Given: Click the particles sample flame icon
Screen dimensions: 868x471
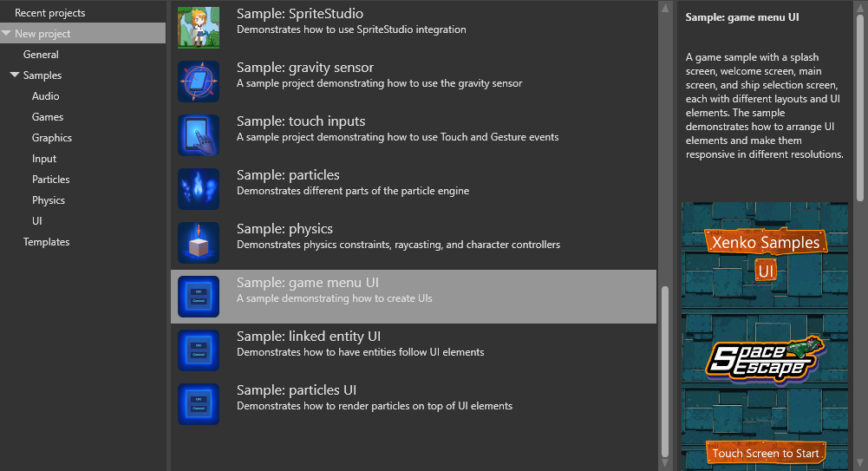Looking at the screenshot, I should 199,189.
